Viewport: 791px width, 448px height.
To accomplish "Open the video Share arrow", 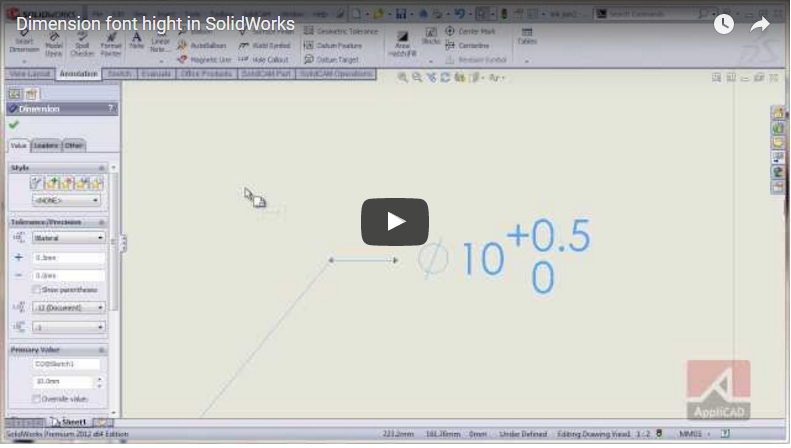I will click(x=760, y=24).
